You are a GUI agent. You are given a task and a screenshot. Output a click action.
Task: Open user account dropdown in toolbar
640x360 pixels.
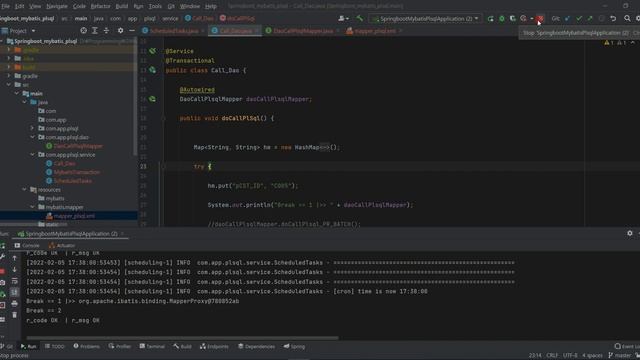point(344,18)
